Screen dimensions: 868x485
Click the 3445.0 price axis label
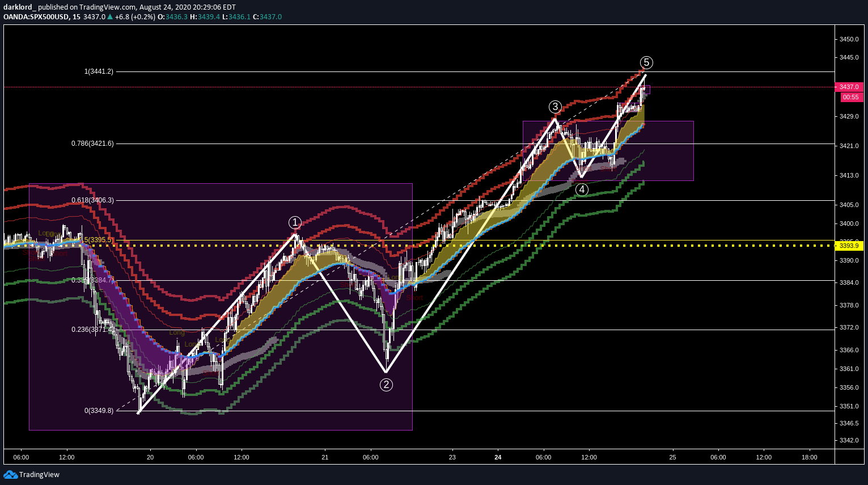(x=849, y=57)
